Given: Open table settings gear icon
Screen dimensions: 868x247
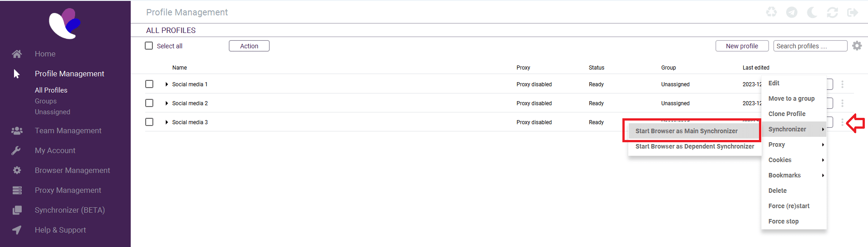Looking at the screenshot, I should [857, 46].
